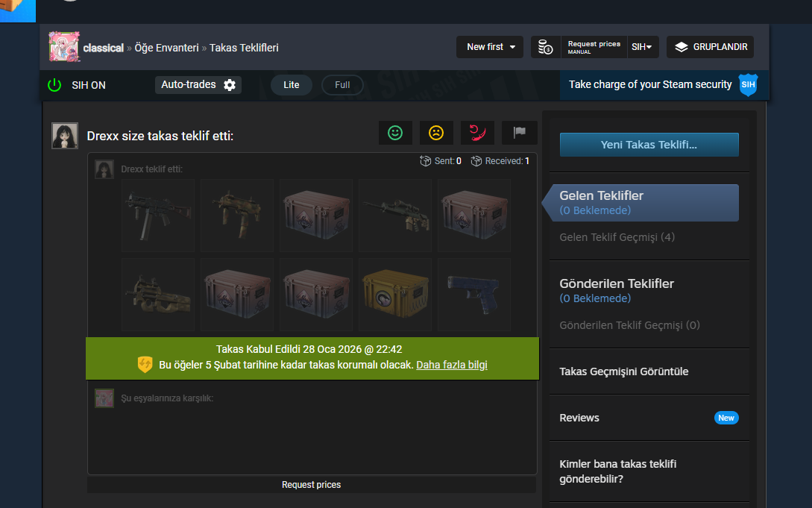Click the weapon case third in bottom row

(316, 295)
